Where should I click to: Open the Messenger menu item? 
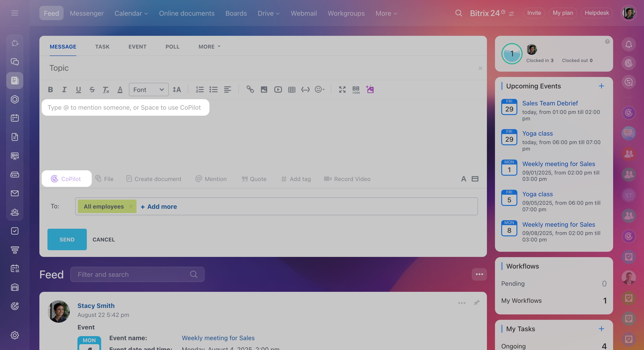point(87,13)
